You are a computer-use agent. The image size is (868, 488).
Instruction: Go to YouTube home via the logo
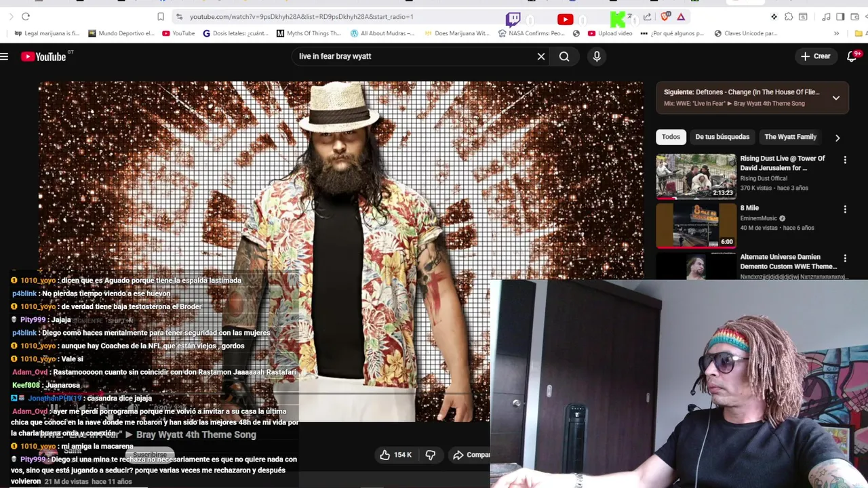tap(44, 57)
